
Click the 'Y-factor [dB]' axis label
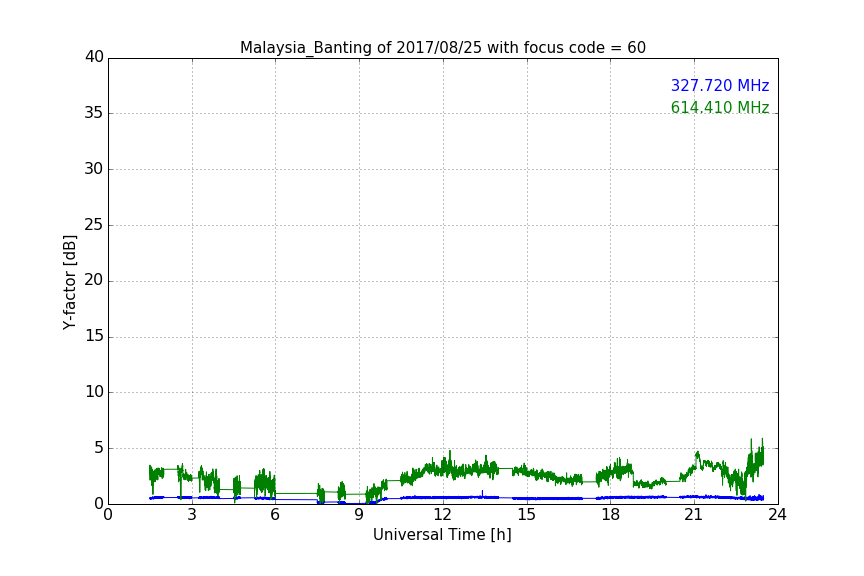(69, 282)
